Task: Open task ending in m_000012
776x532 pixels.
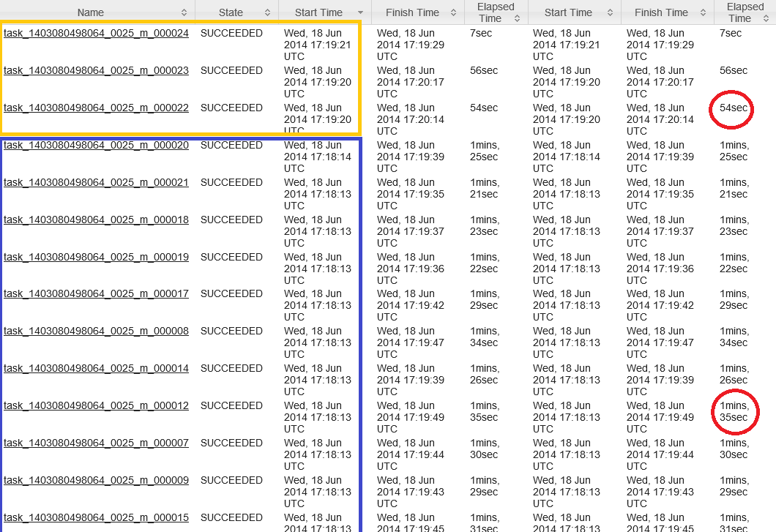Action: [96, 405]
